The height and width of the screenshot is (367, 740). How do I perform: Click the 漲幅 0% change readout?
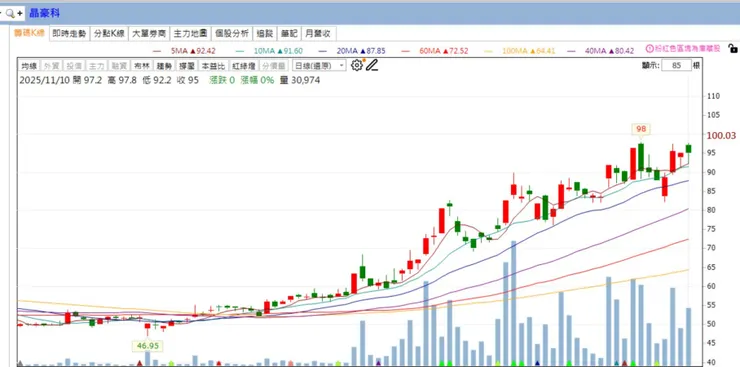click(257, 80)
